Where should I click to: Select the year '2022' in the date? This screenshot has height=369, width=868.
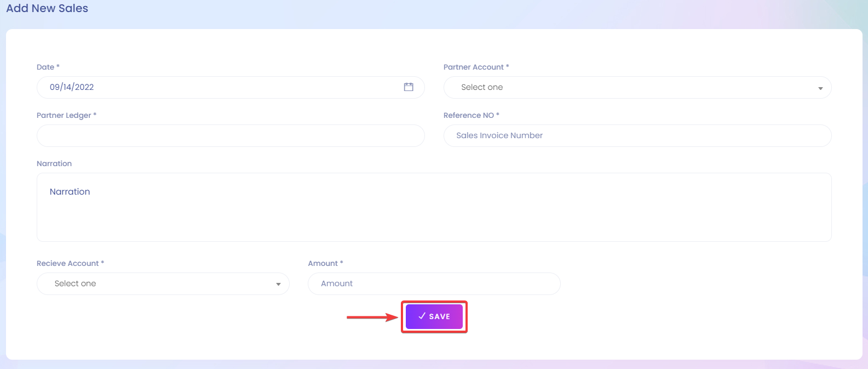click(x=84, y=87)
